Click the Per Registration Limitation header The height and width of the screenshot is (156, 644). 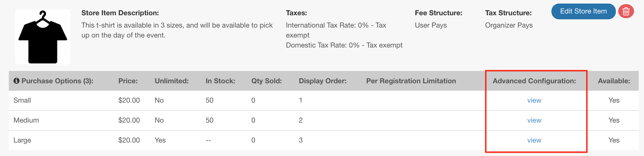[411, 81]
